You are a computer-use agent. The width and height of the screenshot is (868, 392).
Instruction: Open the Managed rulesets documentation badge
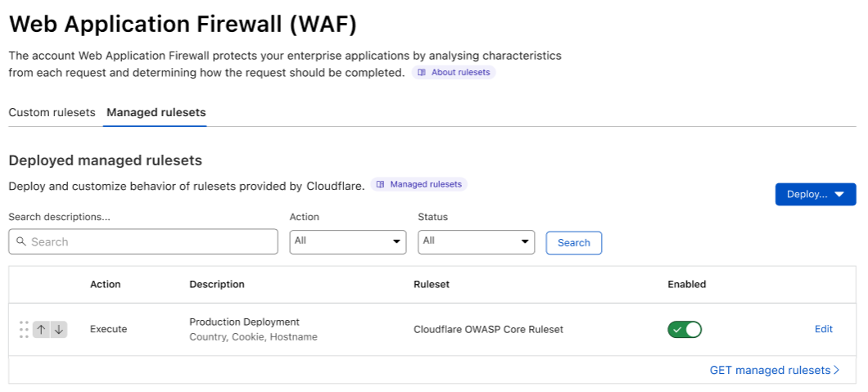(418, 184)
